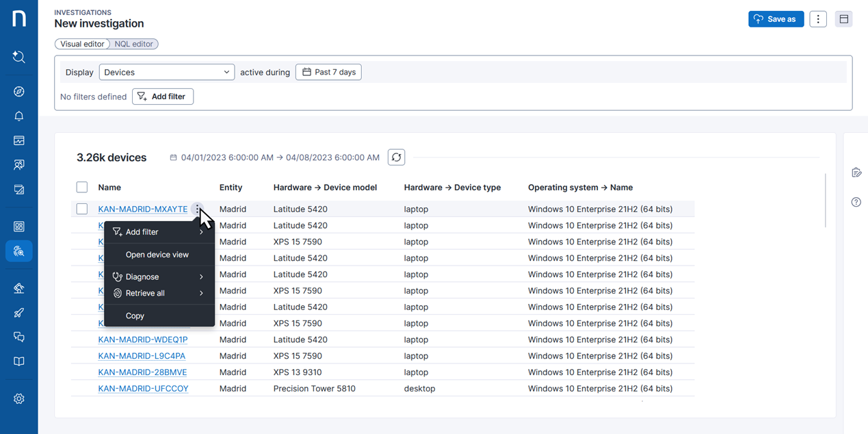Click the refresh results icon
Image resolution: width=868 pixels, height=434 pixels.
point(396,157)
